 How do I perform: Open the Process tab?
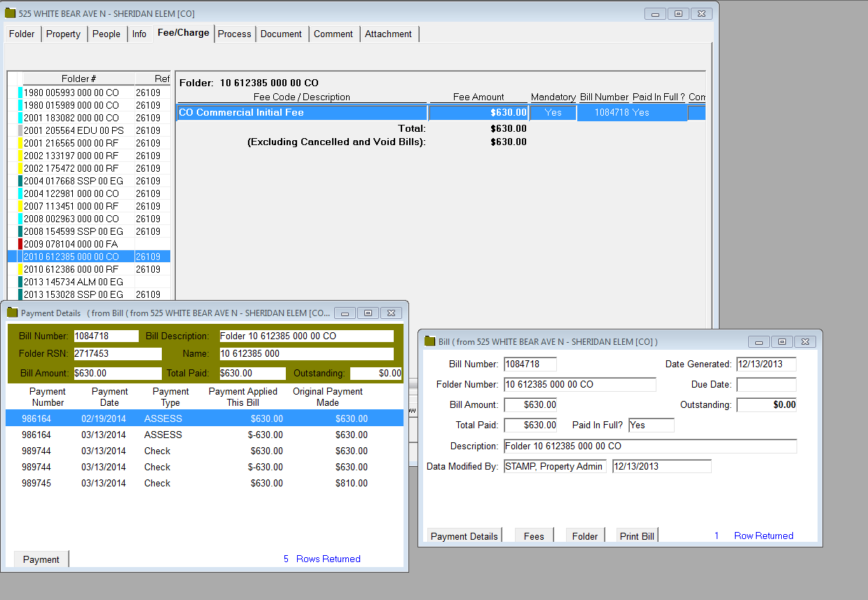234,34
